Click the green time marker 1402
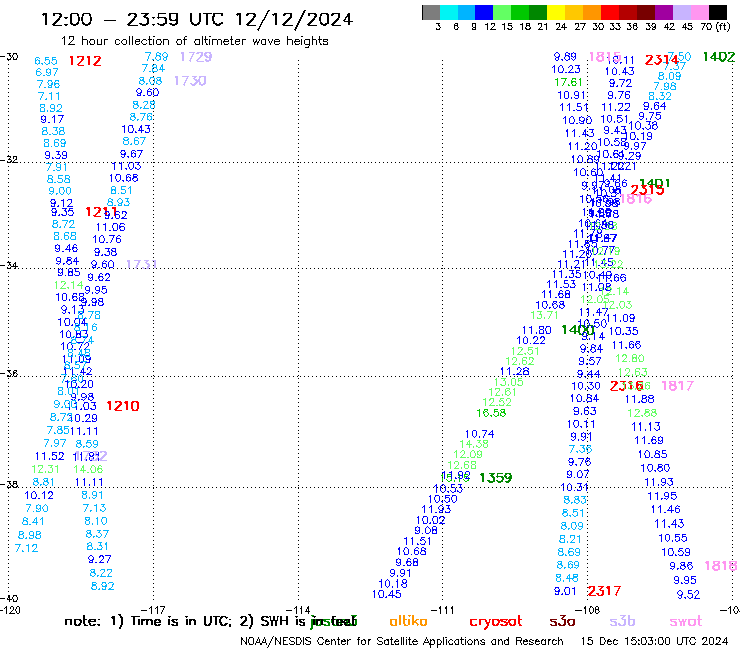This screenshot has width=740, height=650. pos(719,57)
